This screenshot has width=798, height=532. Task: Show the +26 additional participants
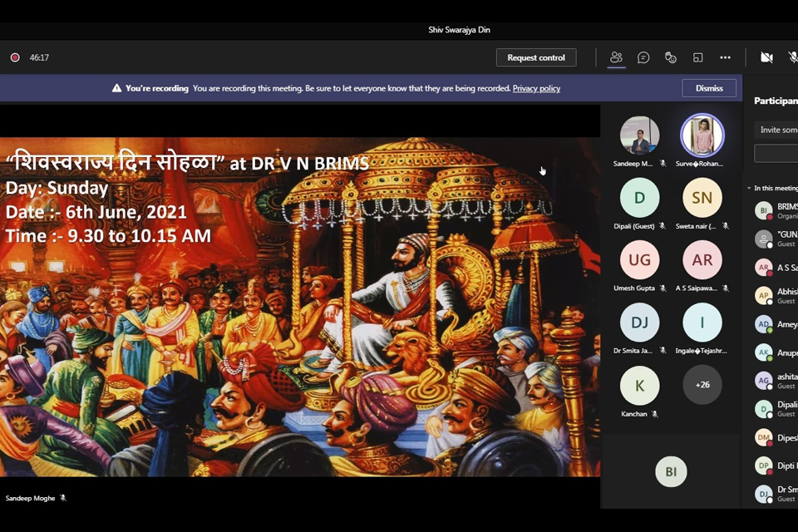coord(702,385)
